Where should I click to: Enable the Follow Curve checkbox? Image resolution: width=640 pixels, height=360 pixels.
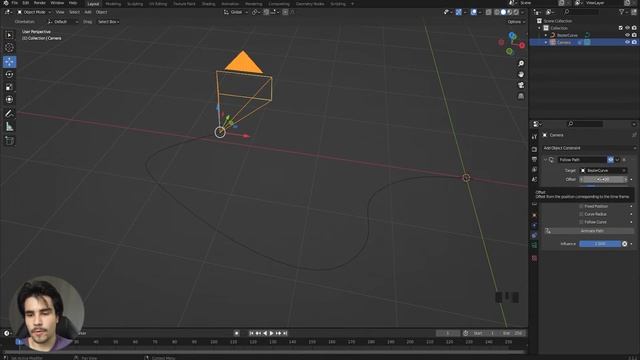(x=581, y=222)
